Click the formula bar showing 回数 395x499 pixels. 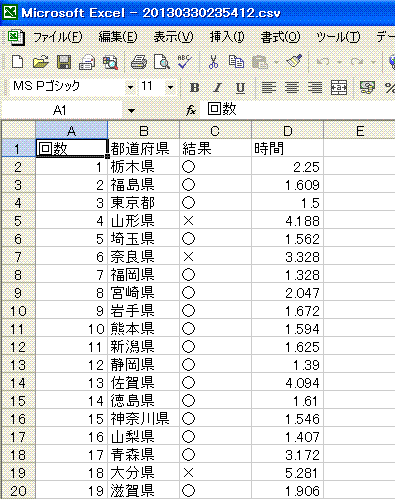(298, 109)
